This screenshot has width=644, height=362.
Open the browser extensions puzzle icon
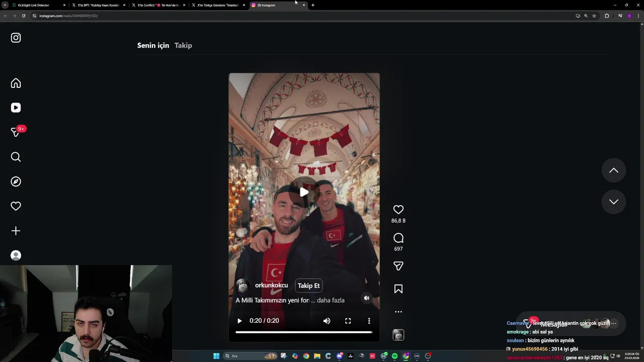(607, 16)
